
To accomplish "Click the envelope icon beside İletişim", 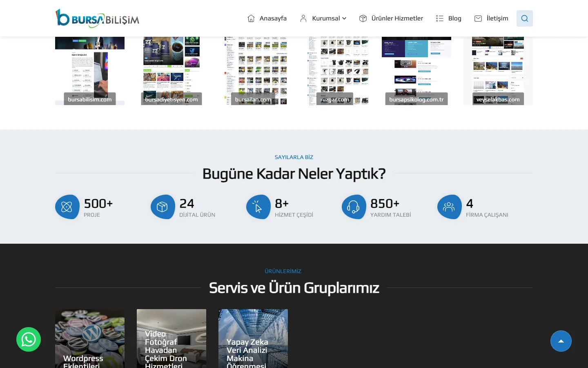I will pyautogui.click(x=478, y=18).
